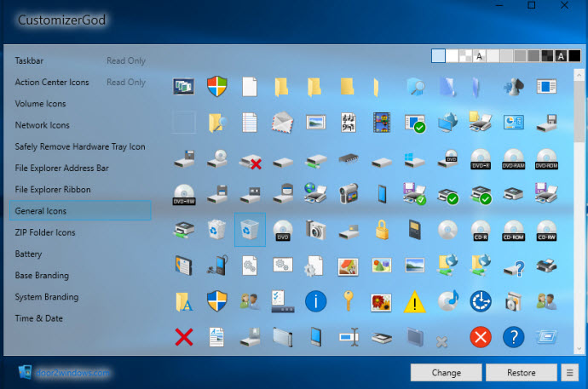The image size is (588, 389).
Task: Choose the CD-RW disc icon
Action: coord(546,231)
